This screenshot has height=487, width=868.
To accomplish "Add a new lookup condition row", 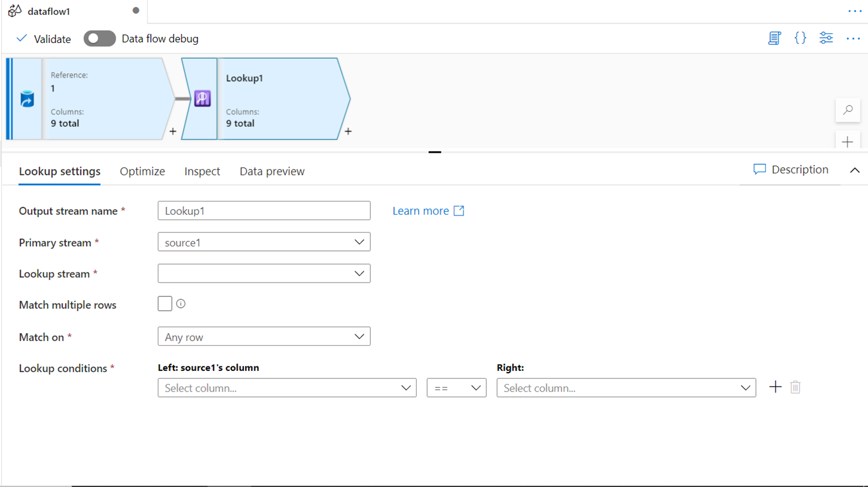I will tap(775, 387).
